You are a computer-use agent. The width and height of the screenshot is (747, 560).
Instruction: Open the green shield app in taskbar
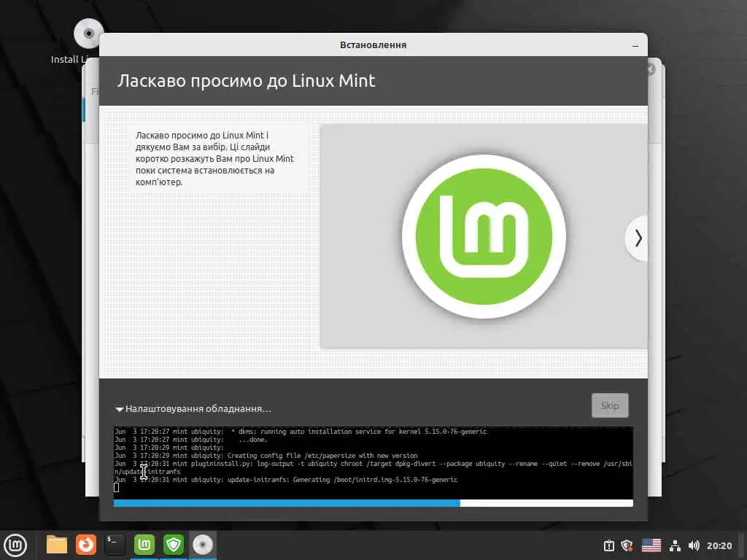click(x=174, y=545)
